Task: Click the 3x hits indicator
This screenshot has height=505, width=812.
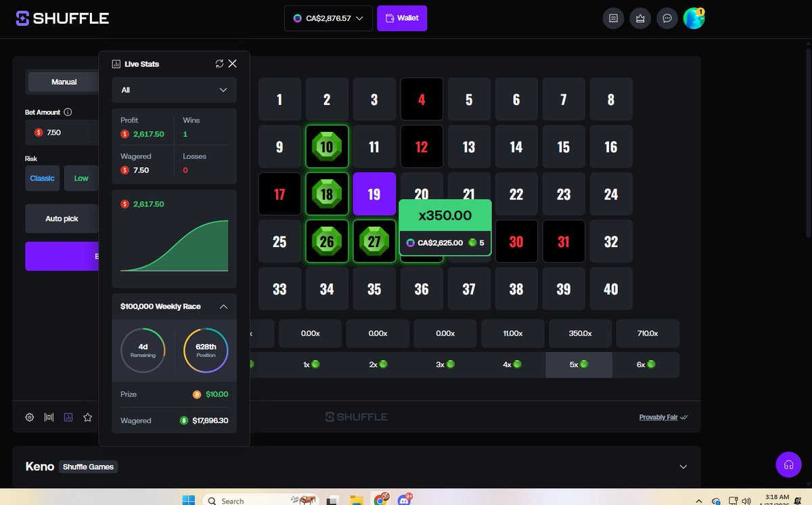Action: point(445,364)
